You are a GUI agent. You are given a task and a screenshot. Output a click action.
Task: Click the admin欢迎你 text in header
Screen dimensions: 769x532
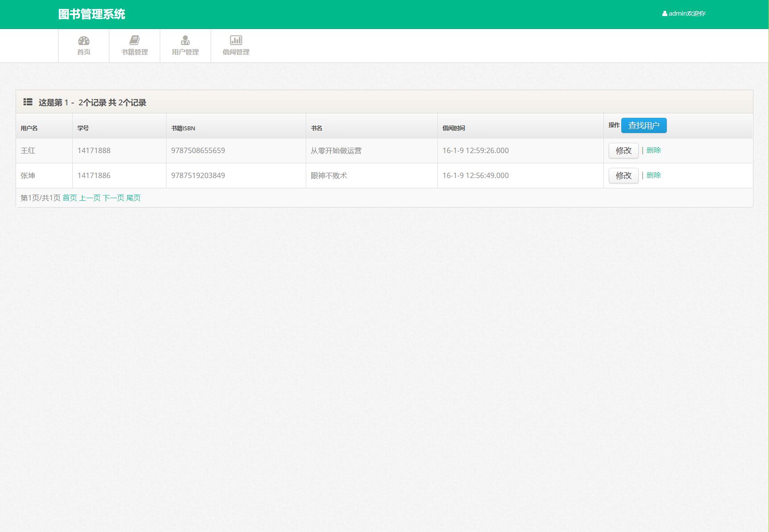687,14
